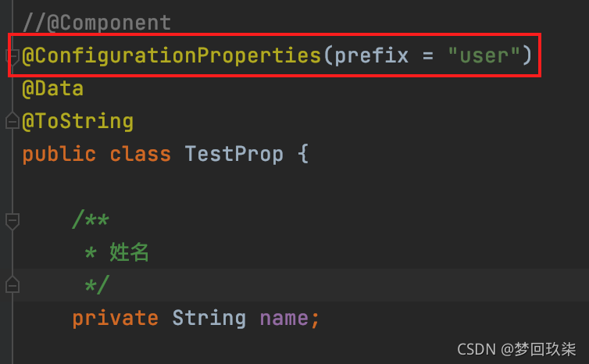Viewport: 589px width, 364px height.
Task: Collapse the Javadoc comment fold start marker
Action: tap(12, 222)
